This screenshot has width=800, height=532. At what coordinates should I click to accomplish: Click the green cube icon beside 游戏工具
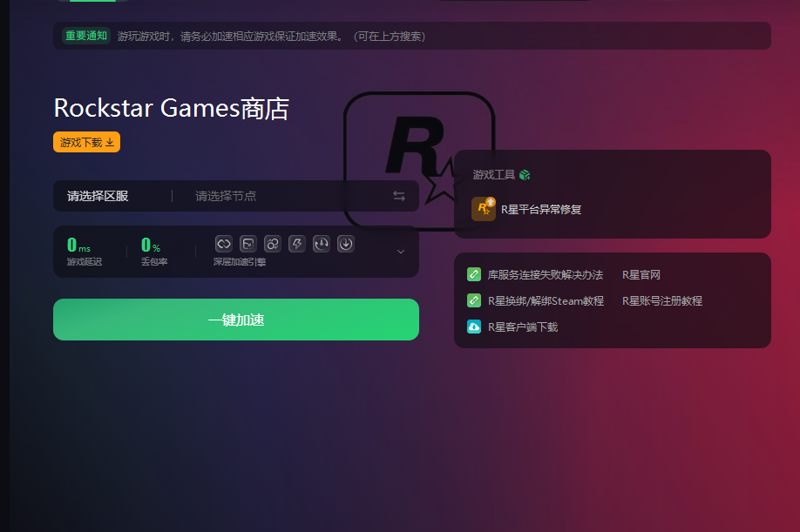point(525,175)
